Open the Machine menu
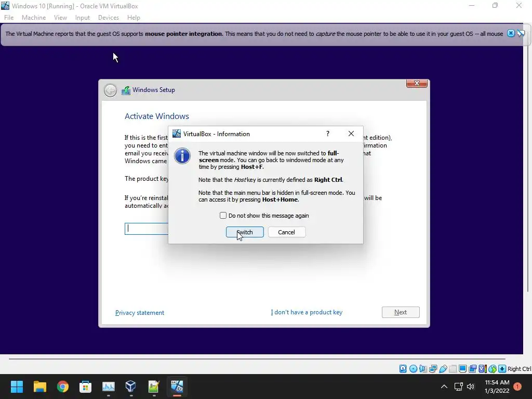The height and width of the screenshot is (399, 532). pyautogui.click(x=34, y=18)
